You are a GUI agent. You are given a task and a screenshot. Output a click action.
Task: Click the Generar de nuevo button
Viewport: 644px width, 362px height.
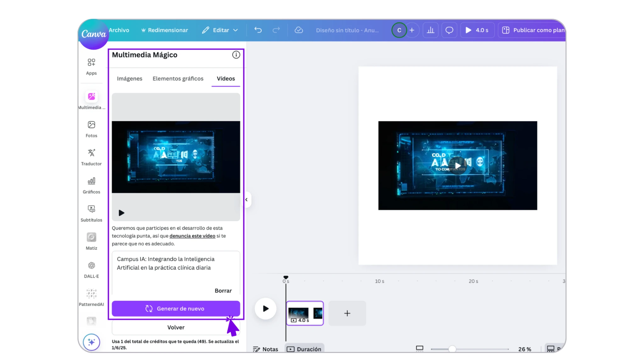176,309
